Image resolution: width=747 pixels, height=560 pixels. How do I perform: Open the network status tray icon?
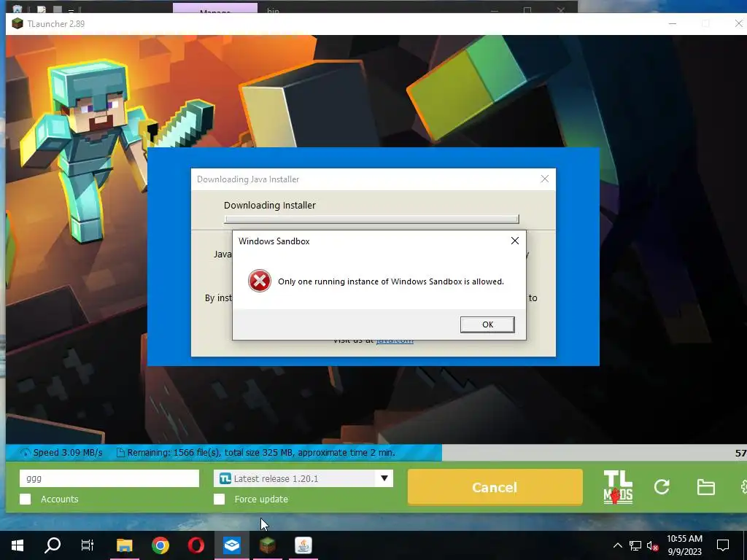tap(635, 545)
